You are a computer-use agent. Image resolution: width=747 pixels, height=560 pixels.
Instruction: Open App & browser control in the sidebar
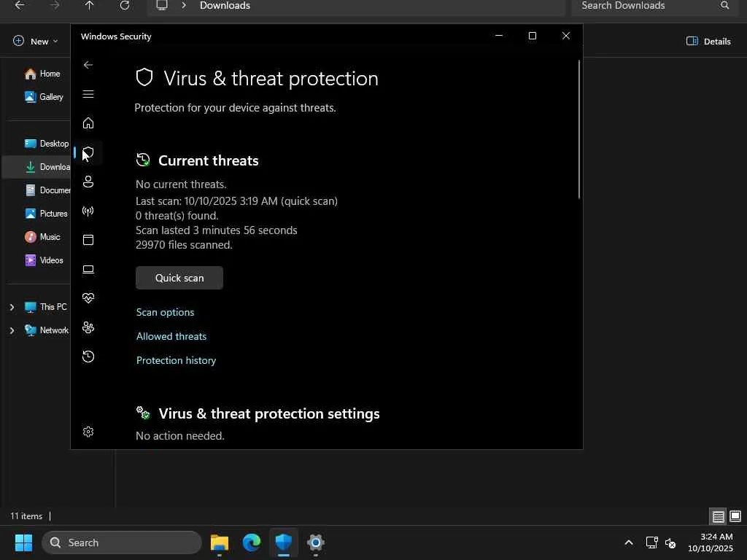click(88, 239)
